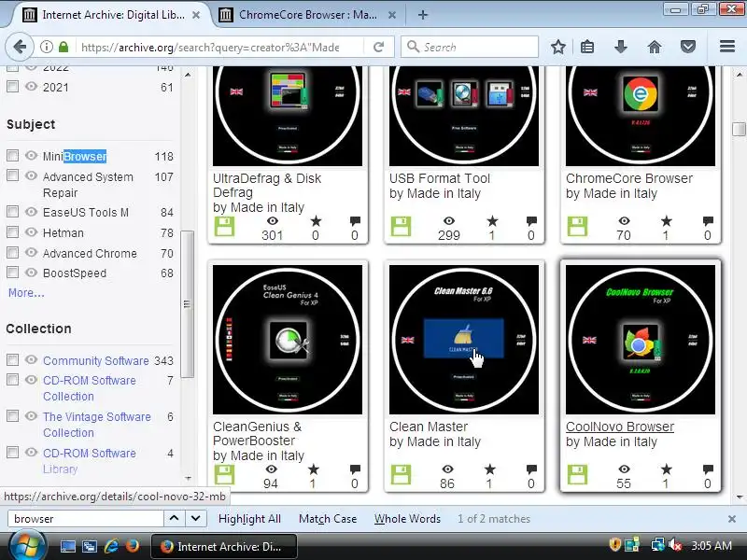
Task: Launch Firefox from quick launch icon
Action: pos(132,546)
